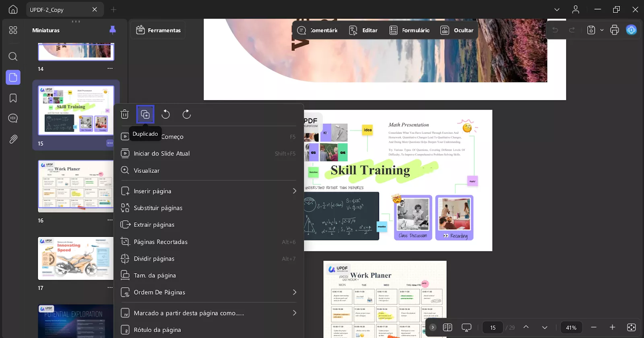This screenshot has height=338, width=644.
Task: Select Extrair páginas
Action: (208, 225)
